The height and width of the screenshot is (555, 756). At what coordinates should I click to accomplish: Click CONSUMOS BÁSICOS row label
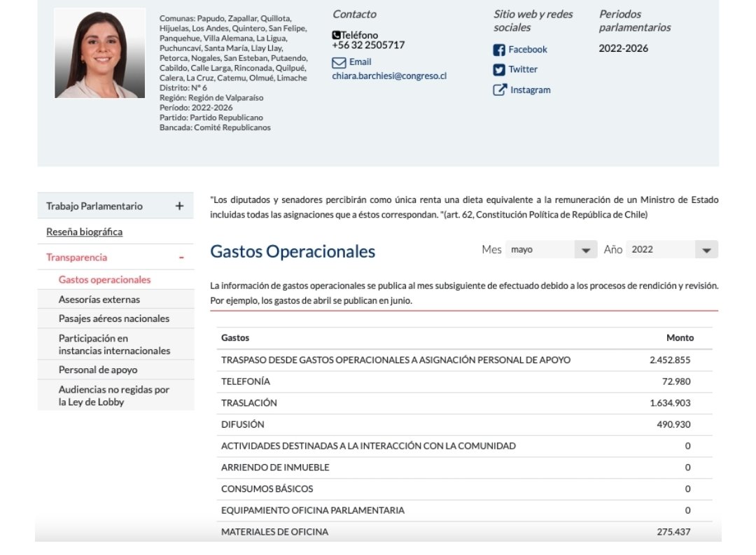pos(267,489)
